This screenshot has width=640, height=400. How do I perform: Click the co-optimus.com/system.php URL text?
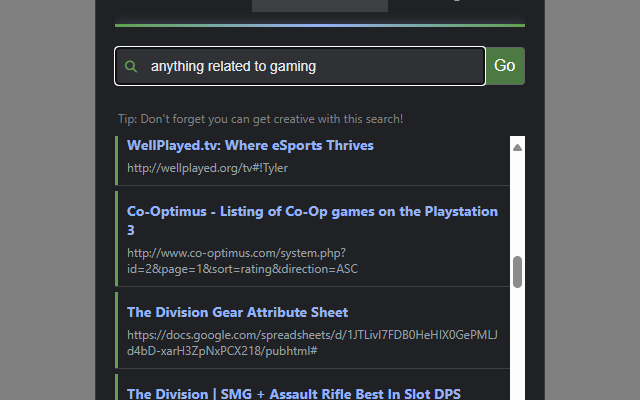pos(242,261)
